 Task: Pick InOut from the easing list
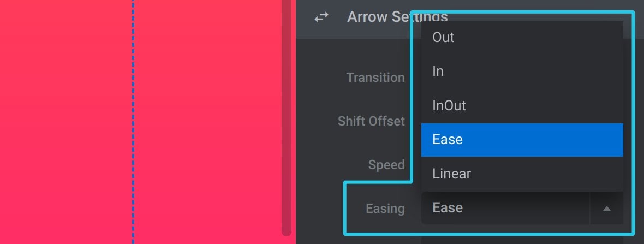(x=522, y=106)
